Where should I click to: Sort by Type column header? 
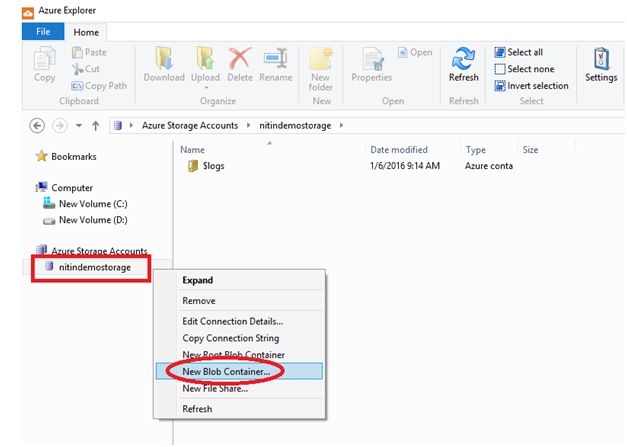(475, 150)
